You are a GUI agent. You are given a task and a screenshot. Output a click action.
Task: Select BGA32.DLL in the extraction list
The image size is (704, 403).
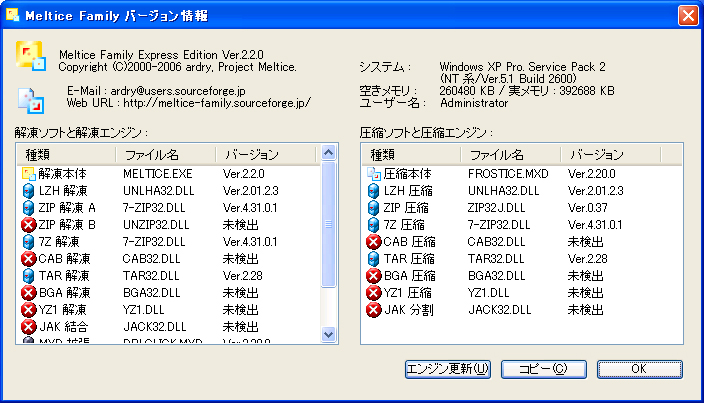(151, 293)
